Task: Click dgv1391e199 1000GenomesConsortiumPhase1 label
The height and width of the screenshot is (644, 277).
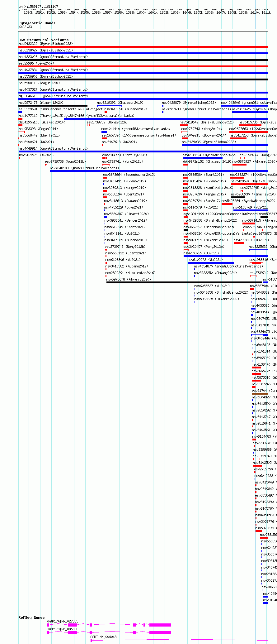Action: click(222, 214)
